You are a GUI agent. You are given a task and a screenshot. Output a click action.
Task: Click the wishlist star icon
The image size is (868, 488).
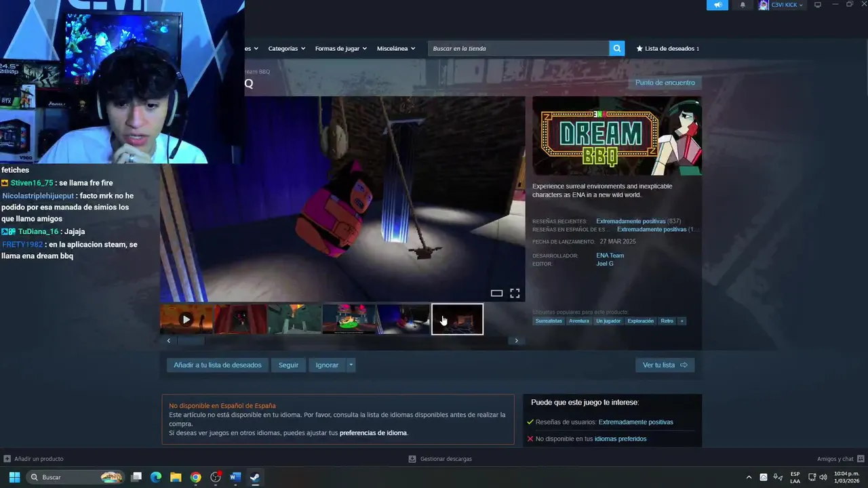(639, 49)
